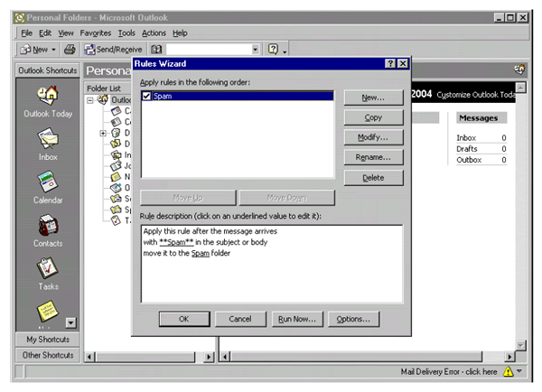Click Customize Outlook Today link
Image resolution: width=542 pixels, height=392 pixels.
(476, 94)
